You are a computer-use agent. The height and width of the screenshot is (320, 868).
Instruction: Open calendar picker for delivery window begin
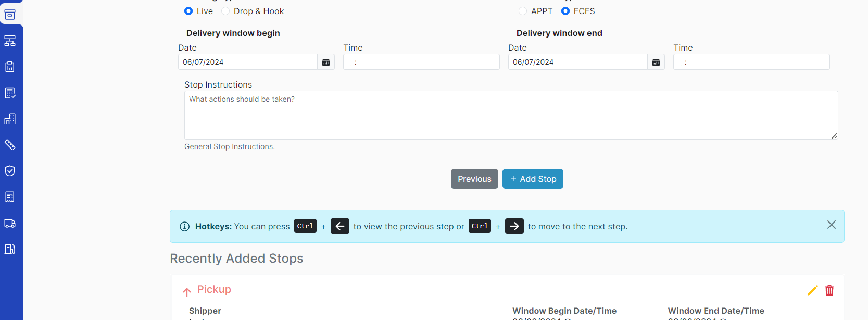[x=326, y=62]
